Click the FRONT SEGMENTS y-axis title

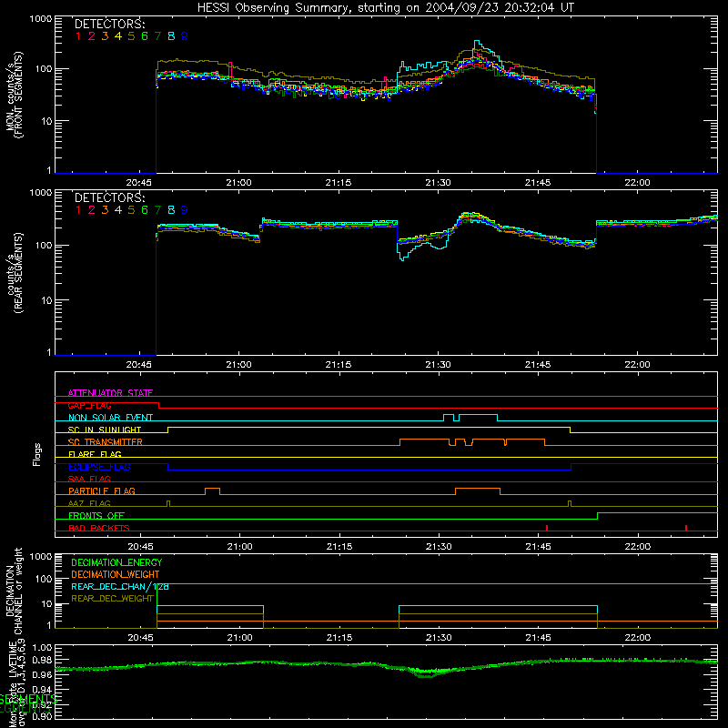coord(15,95)
